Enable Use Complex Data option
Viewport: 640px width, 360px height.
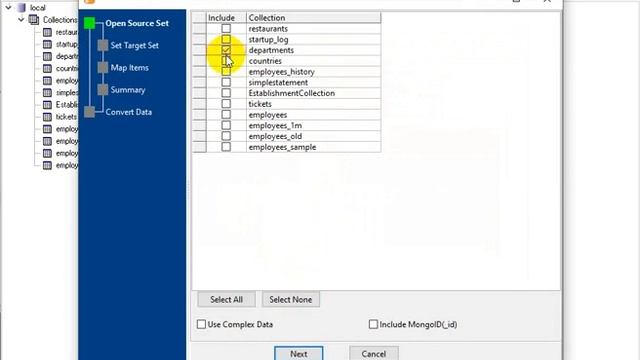tap(201, 324)
